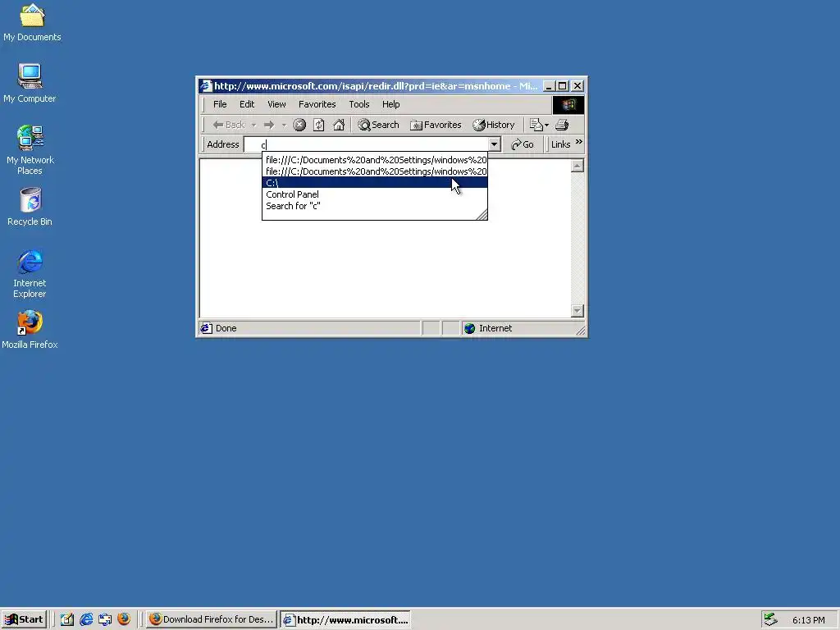Open the Edit menu

coord(247,104)
